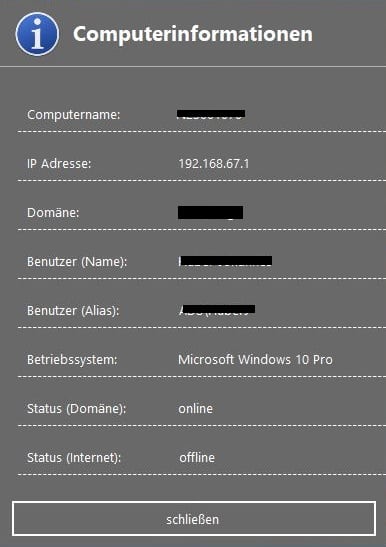The image size is (386, 547).
Task: Click the separator line below the title
Action: pos(193,66)
